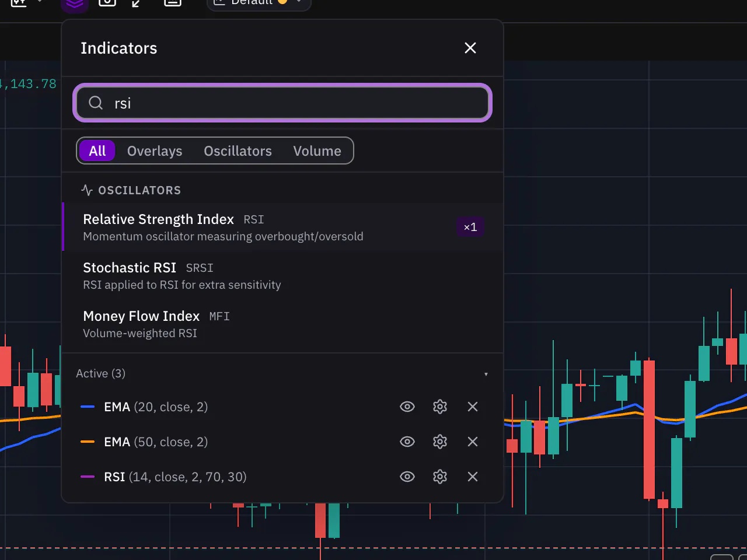Click the green 143.78 price label on chart
The width and height of the screenshot is (747, 560).
(29, 84)
